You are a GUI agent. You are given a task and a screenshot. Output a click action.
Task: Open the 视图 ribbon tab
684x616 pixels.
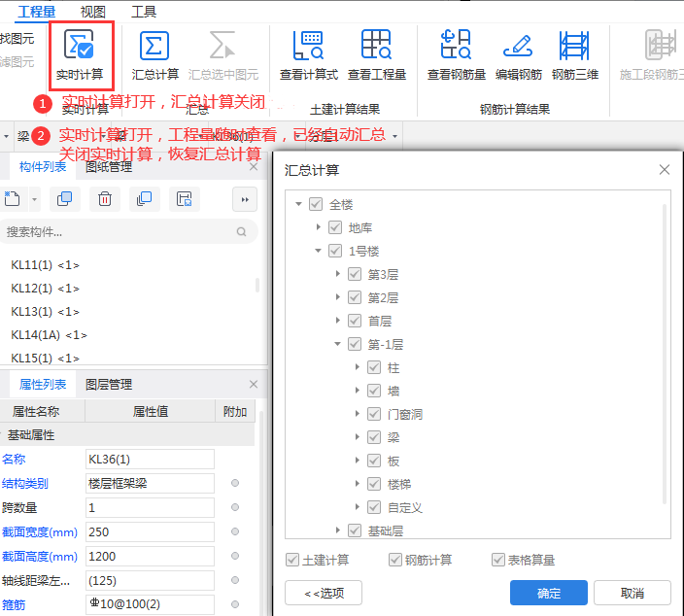[93, 12]
